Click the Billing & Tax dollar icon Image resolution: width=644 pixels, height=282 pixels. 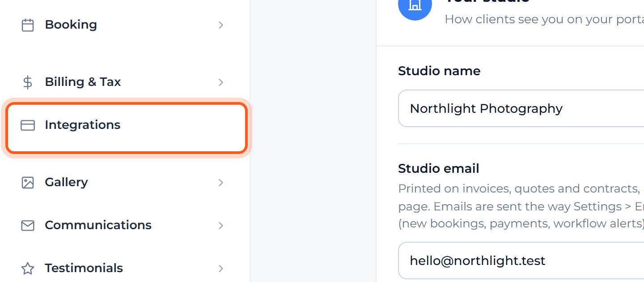(28, 82)
